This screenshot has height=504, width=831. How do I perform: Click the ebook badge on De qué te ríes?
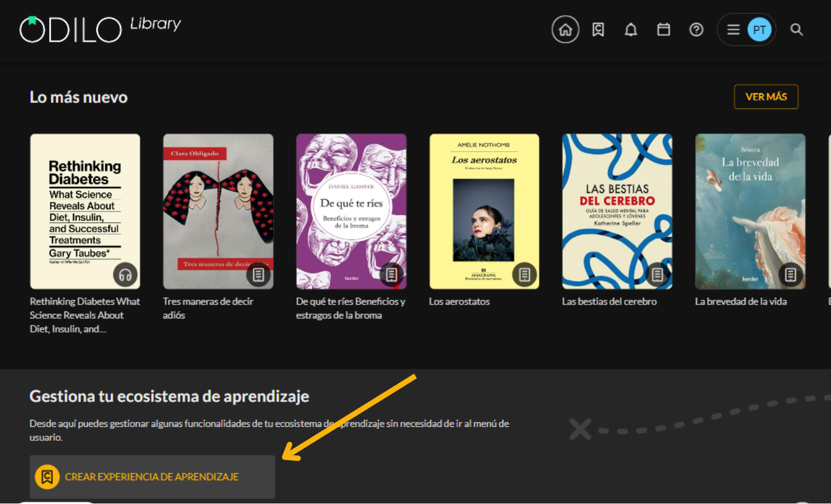click(392, 275)
